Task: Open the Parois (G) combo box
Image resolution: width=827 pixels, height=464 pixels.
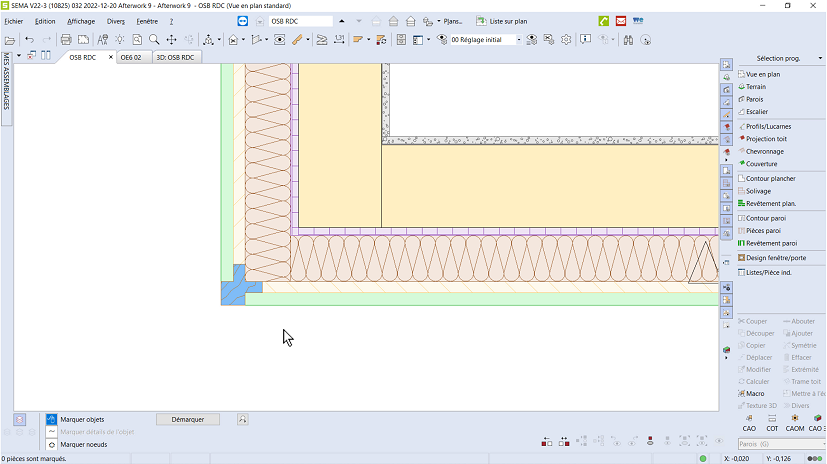Action: pyautogui.click(x=780, y=444)
